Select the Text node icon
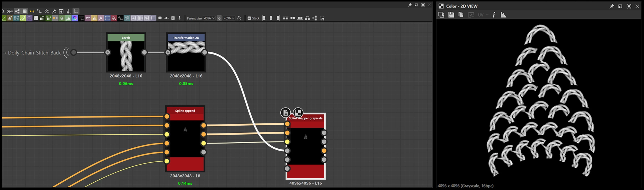The height and width of the screenshot is (190, 644). pyautogui.click(x=101, y=18)
